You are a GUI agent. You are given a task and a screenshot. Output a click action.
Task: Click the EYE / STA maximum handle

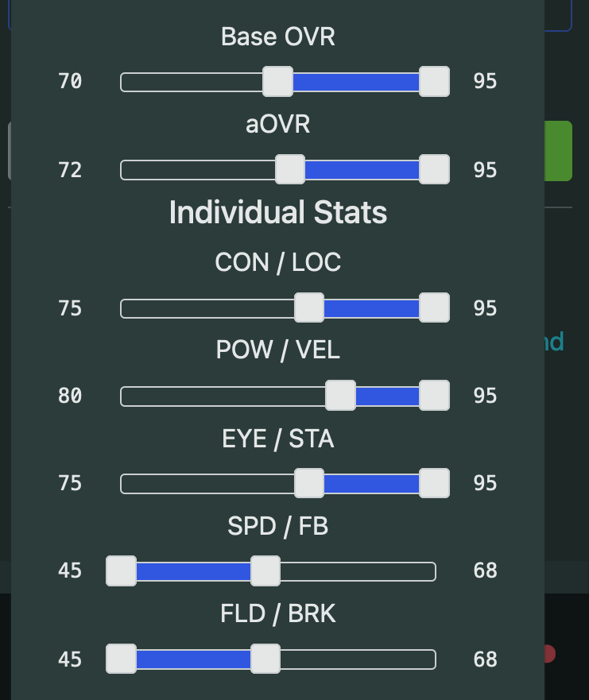point(434,482)
